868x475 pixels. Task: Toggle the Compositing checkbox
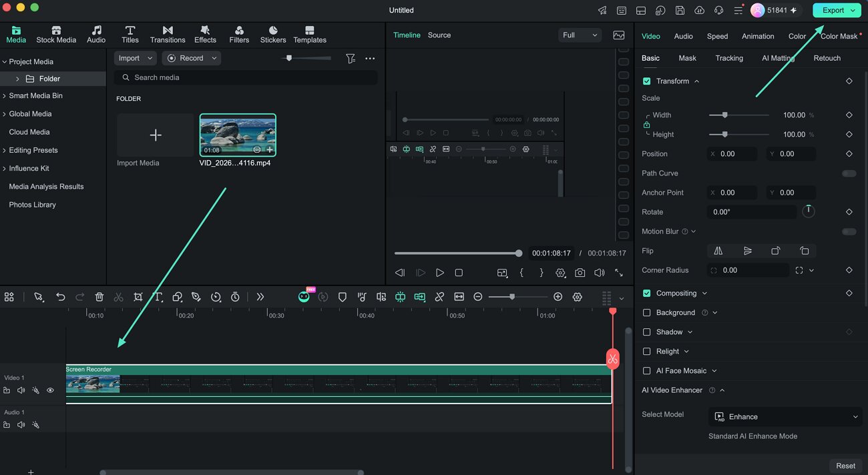pos(646,294)
